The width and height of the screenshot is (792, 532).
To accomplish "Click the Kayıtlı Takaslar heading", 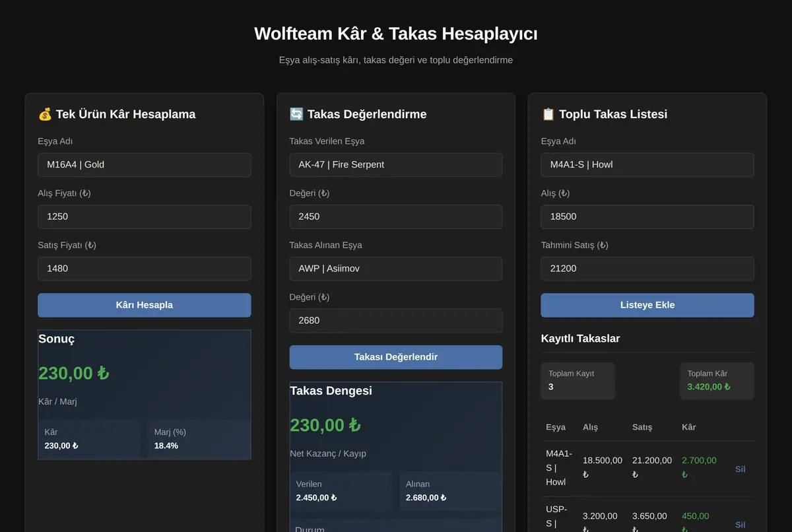I will (x=580, y=339).
